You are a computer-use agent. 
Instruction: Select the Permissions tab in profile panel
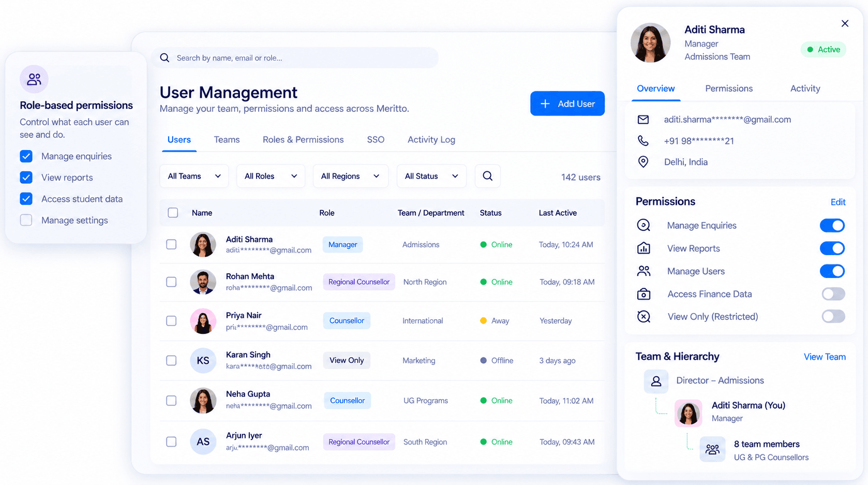pos(729,89)
